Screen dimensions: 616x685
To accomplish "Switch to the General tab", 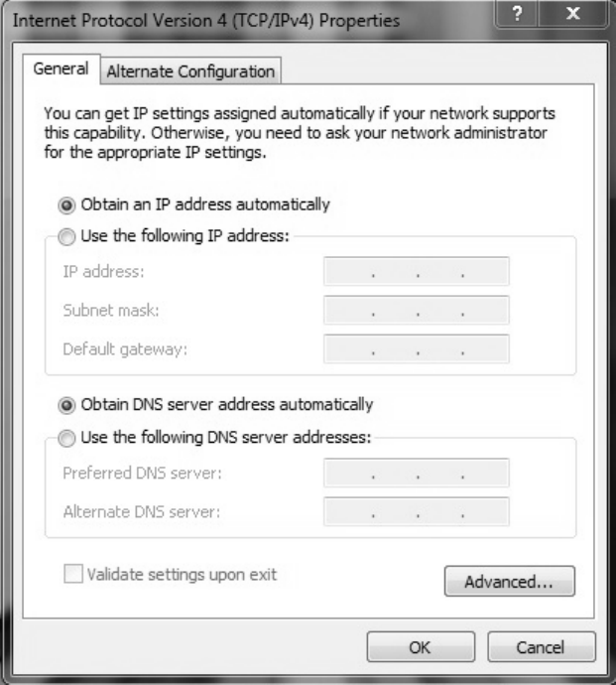I will [x=62, y=70].
